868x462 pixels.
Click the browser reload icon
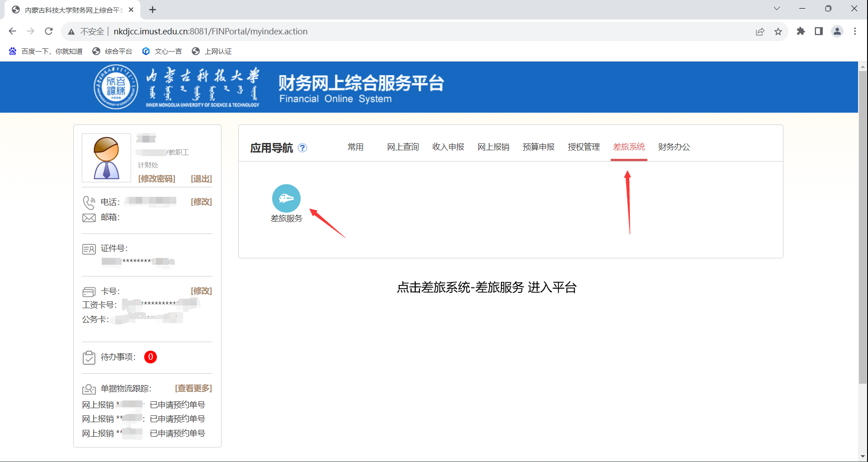point(49,31)
